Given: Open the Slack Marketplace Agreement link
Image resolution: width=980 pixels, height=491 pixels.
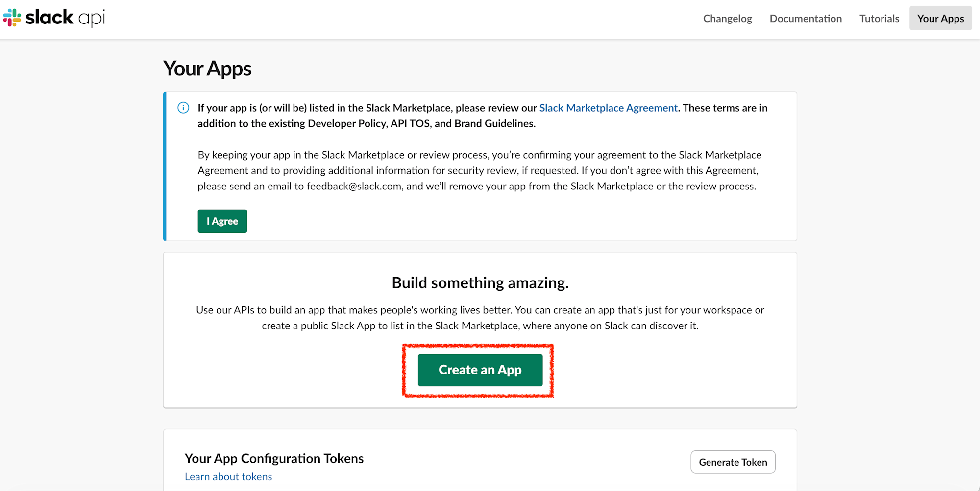Looking at the screenshot, I should [x=608, y=108].
